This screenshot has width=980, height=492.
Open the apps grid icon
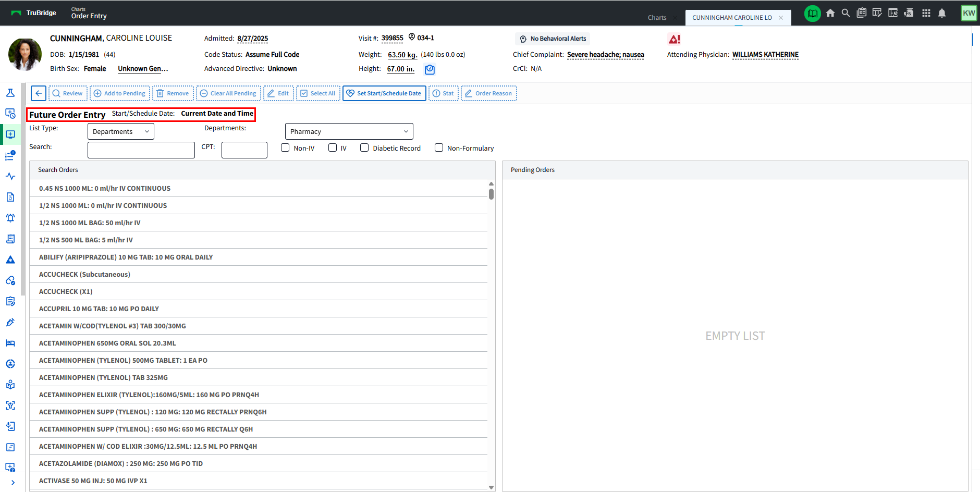pyautogui.click(x=926, y=13)
